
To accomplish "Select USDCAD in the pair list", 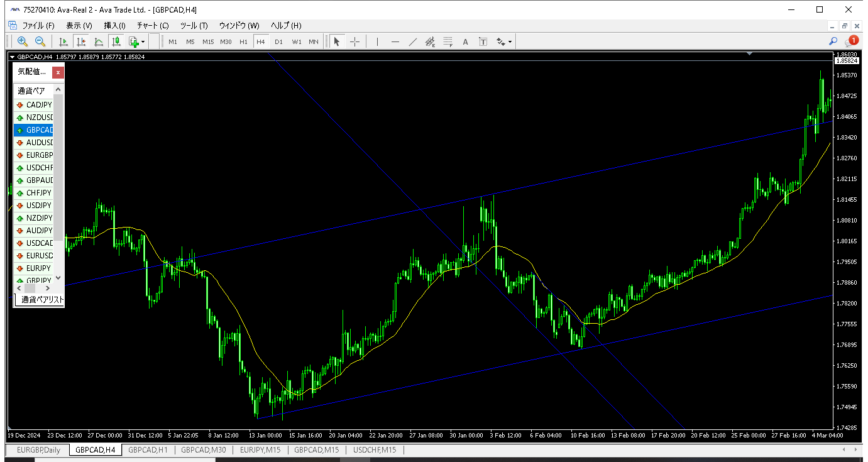I will tap(34, 243).
